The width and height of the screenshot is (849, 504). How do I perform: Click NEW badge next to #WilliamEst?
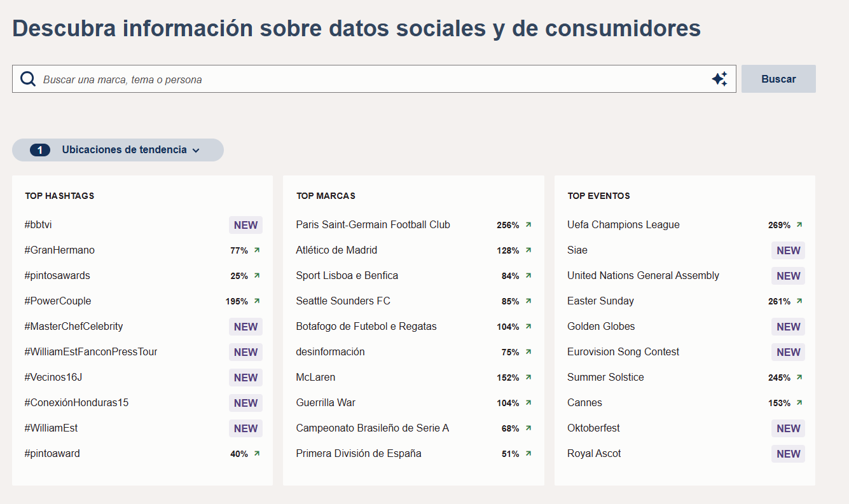(x=245, y=428)
